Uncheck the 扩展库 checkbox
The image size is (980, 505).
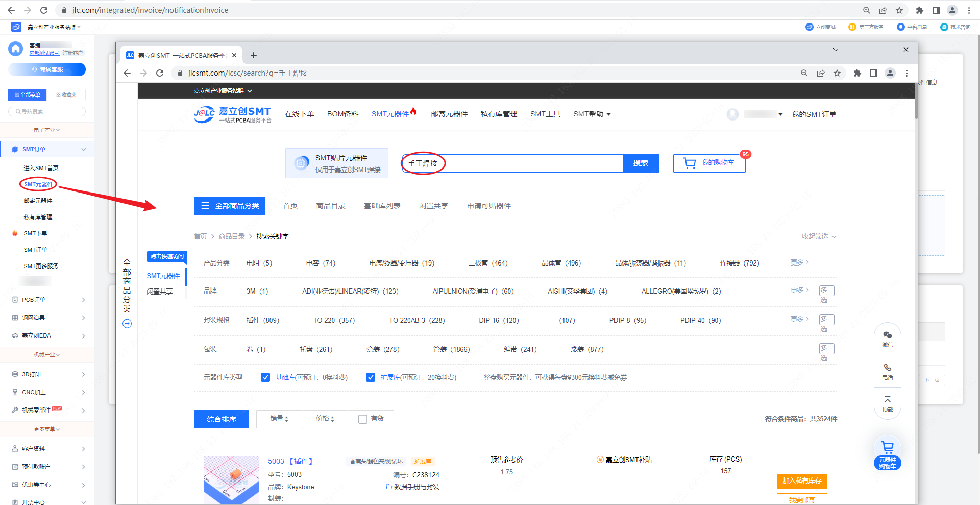[371, 377]
